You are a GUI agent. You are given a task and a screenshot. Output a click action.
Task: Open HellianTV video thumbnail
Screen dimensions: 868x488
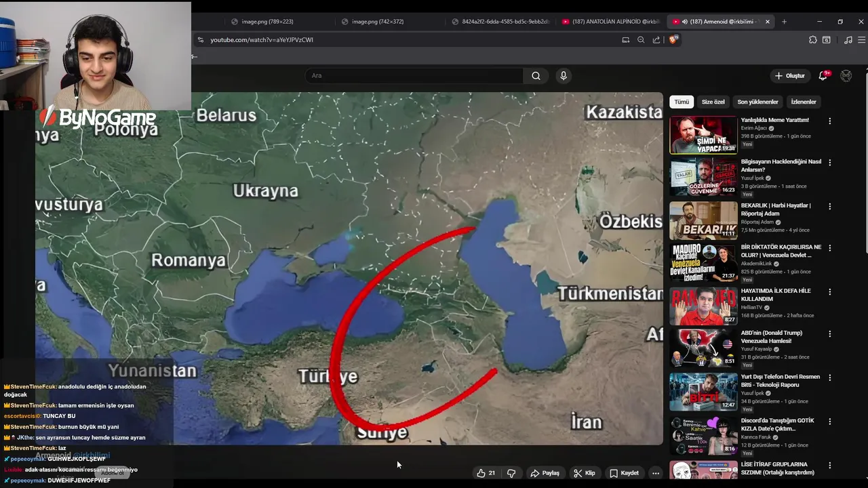coord(703,306)
